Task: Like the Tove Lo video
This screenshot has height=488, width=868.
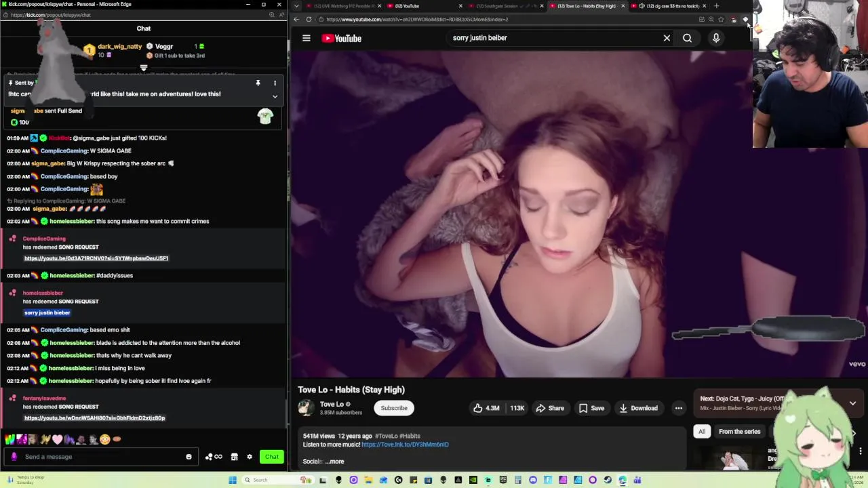Action: click(x=486, y=408)
